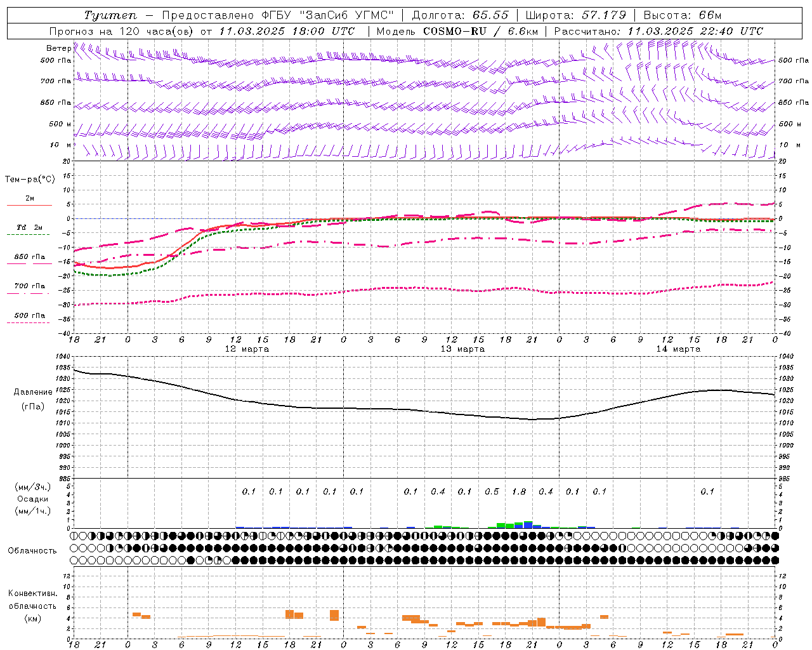Click the 13 марта date label
This screenshot has height=650, width=812.
click(x=462, y=349)
